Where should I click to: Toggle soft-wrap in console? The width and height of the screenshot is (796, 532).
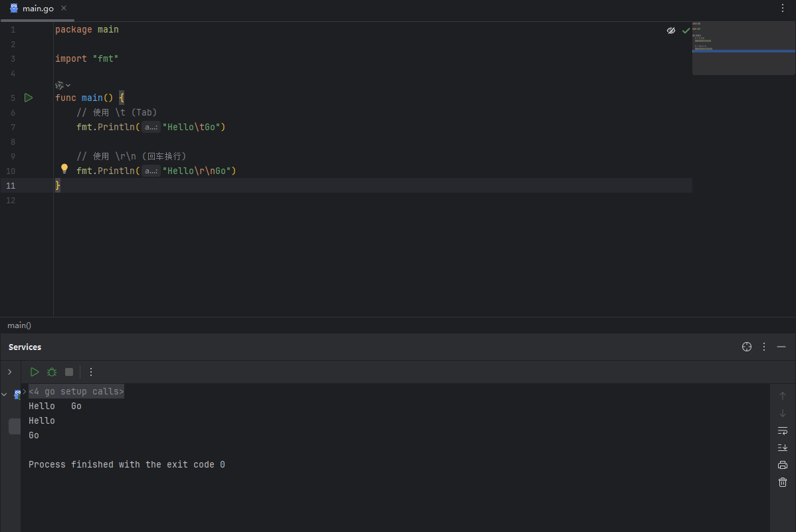click(783, 430)
